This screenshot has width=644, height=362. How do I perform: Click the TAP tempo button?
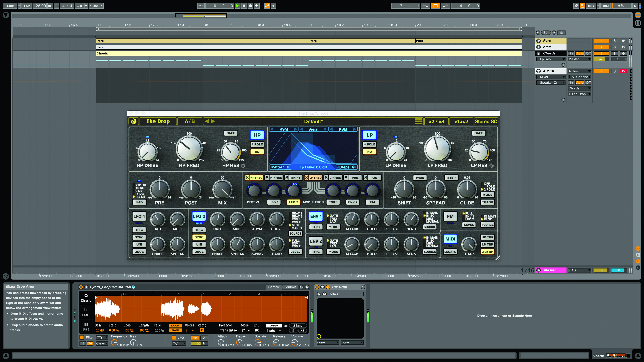[26, 6]
